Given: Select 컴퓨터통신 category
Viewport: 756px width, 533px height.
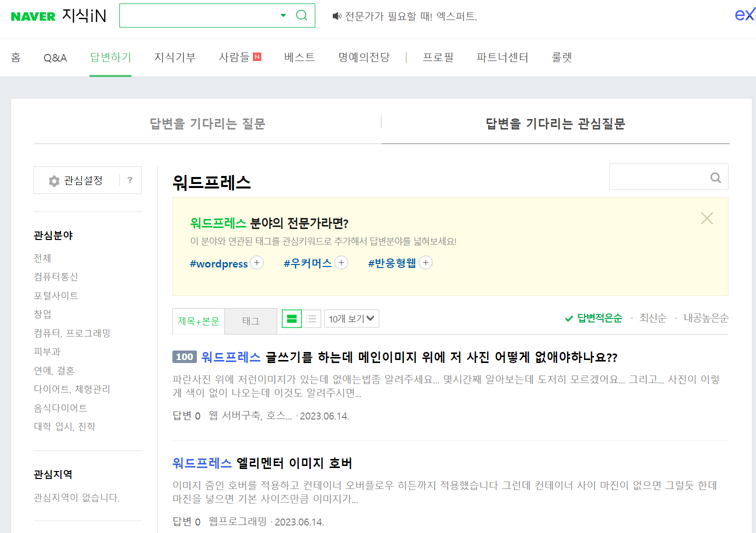Looking at the screenshot, I should point(56,276).
